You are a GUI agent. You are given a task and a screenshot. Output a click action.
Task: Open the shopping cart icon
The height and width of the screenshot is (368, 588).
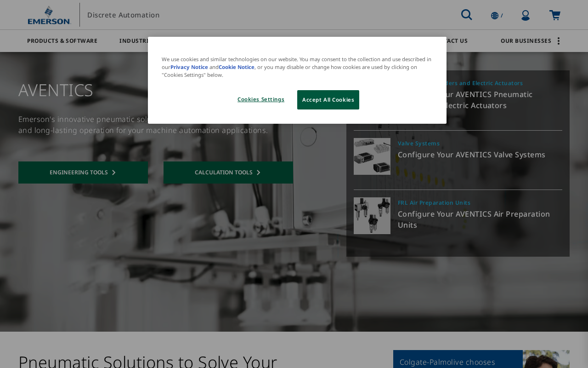point(555,15)
